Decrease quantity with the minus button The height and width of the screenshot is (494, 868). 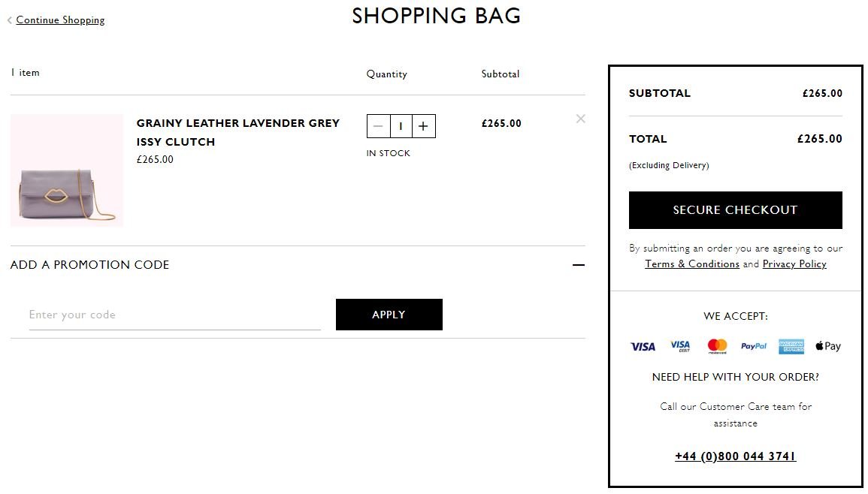(x=378, y=126)
